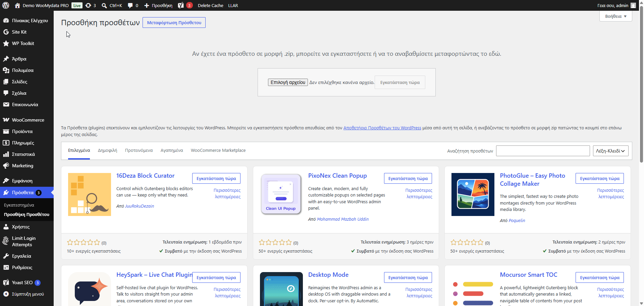Image resolution: width=644 pixels, height=306 pixels.
Task: Open Εμφάνιση appearance brush icon
Action: coord(6,181)
